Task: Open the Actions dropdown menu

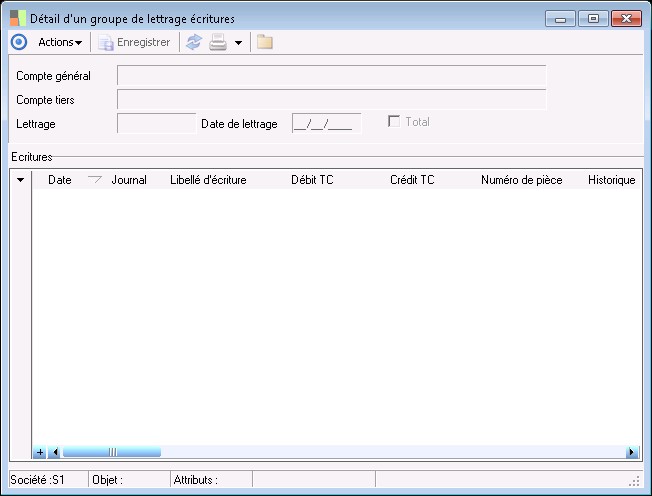Action: tap(60, 42)
